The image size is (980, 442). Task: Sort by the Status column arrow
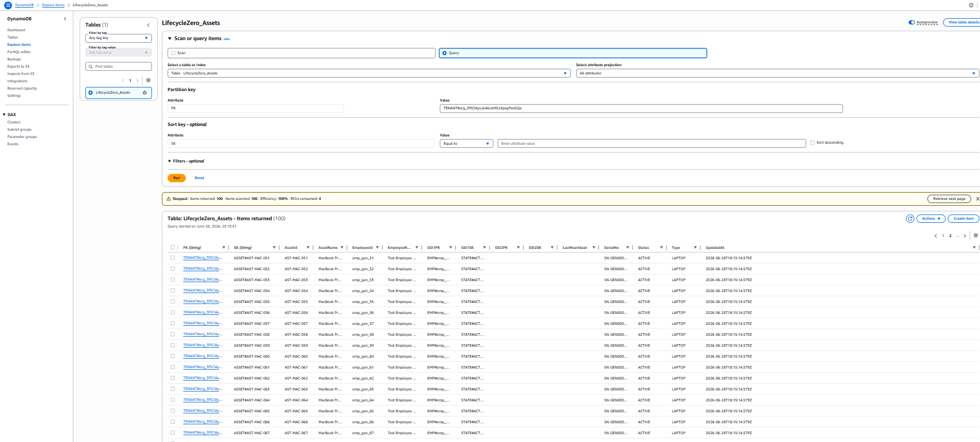tap(661, 247)
